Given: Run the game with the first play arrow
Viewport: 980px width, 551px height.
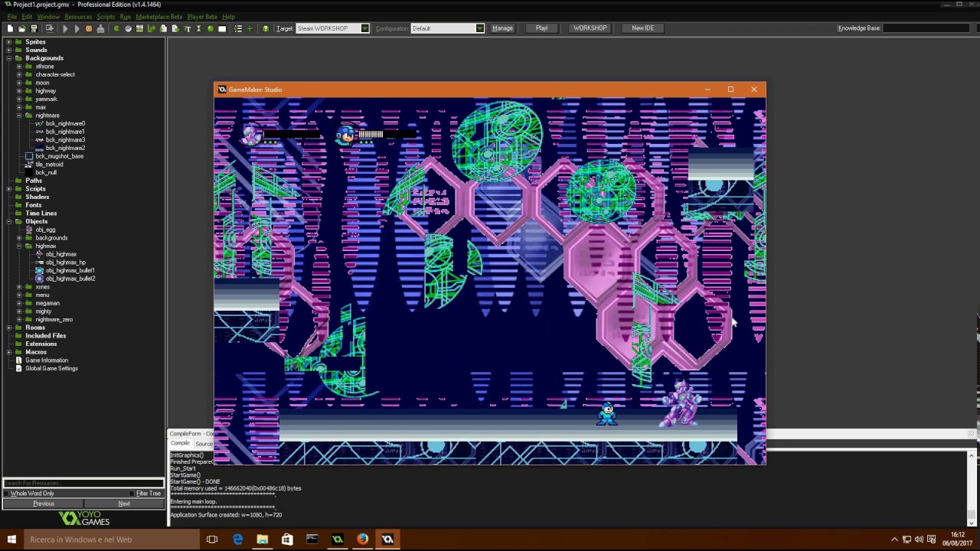Looking at the screenshot, I should coord(65,28).
